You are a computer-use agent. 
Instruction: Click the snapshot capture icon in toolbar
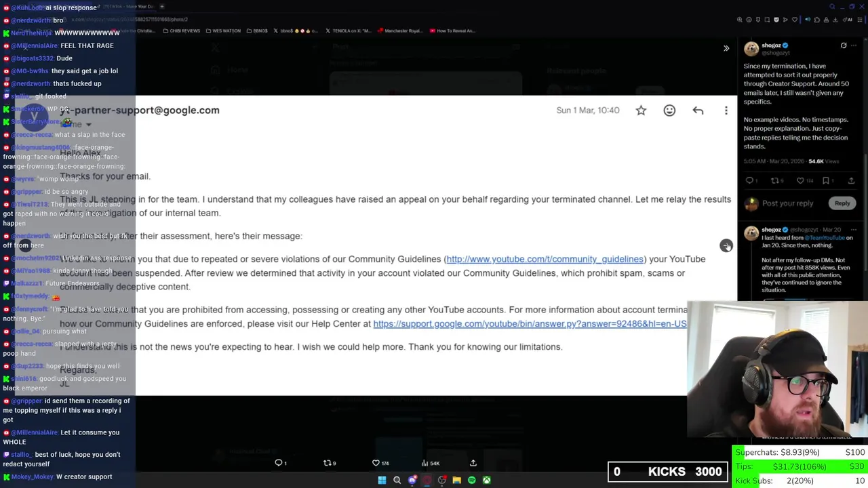pyautogui.click(x=767, y=20)
